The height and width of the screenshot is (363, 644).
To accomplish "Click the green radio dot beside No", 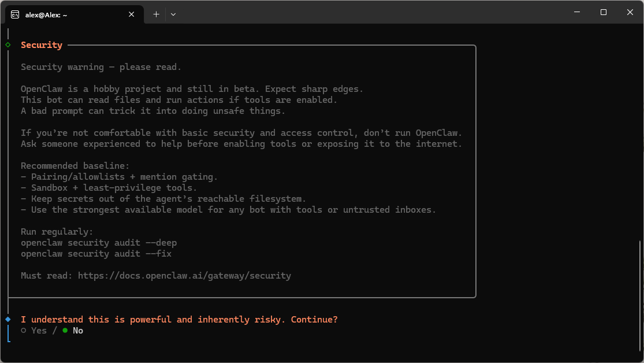I will point(65,331).
